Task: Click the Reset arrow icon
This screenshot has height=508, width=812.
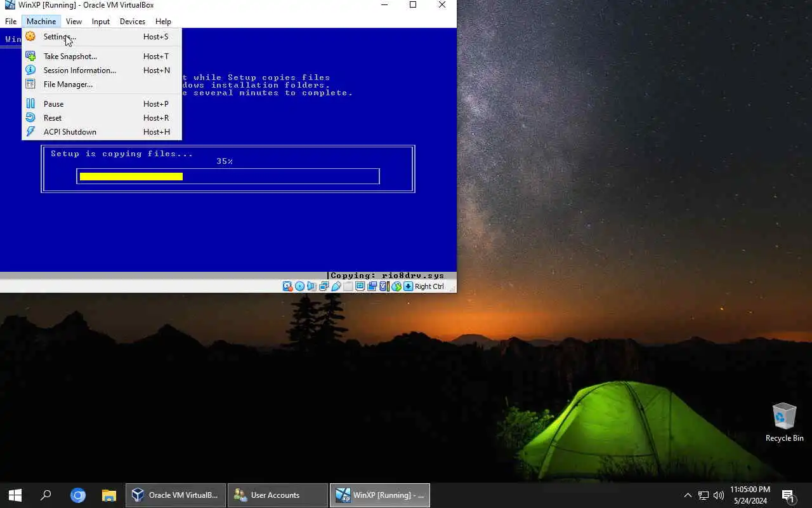Action: (x=30, y=118)
